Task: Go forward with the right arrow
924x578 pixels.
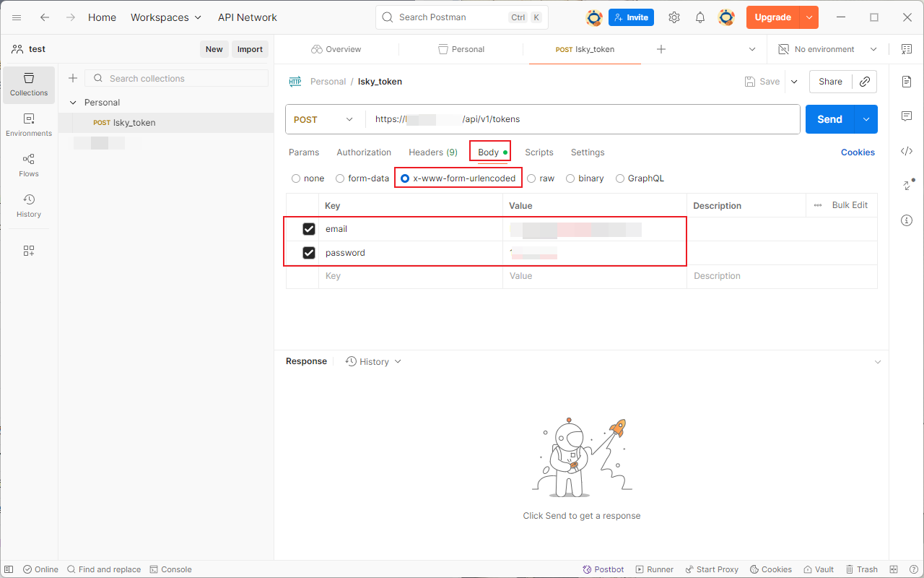Action: [71, 17]
